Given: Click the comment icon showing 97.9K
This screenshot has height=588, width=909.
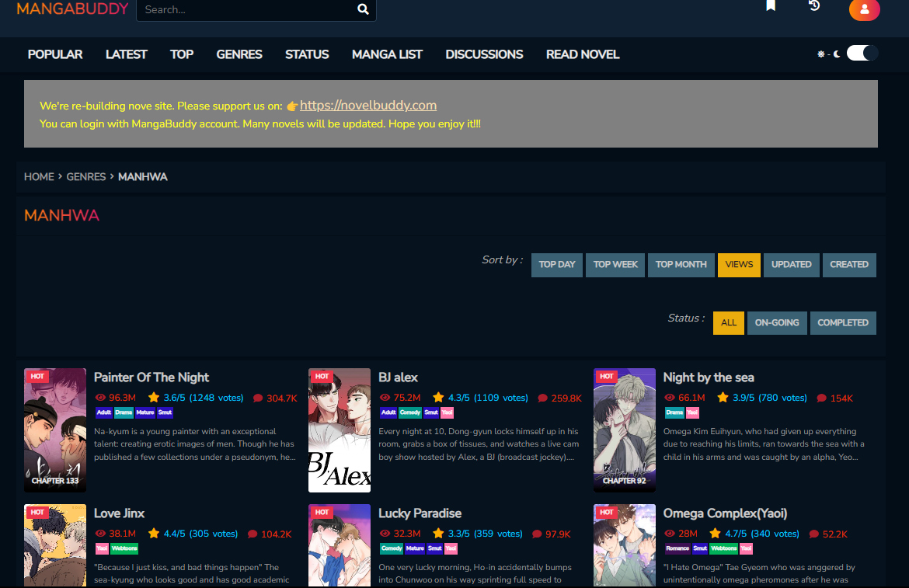Looking at the screenshot, I should click(537, 534).
